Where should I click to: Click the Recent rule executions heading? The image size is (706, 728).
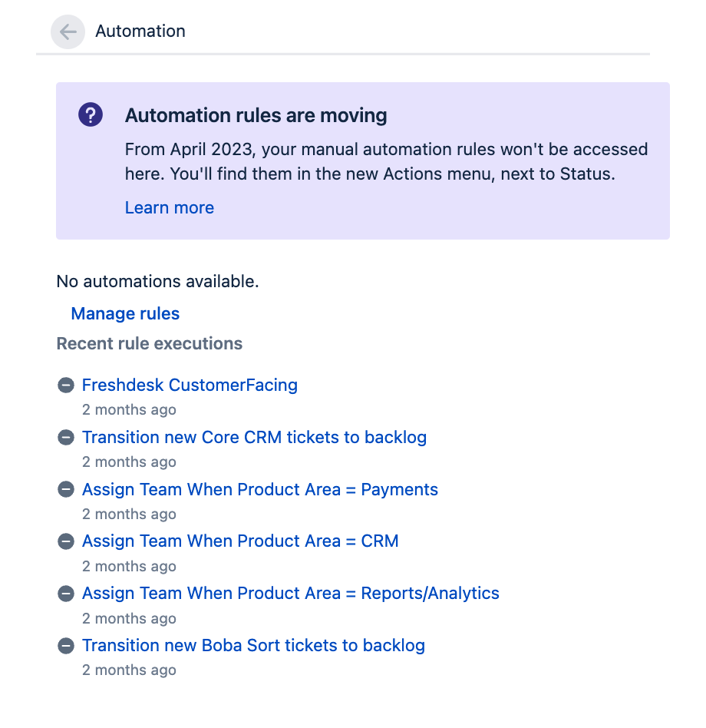(x=150, y=343)
